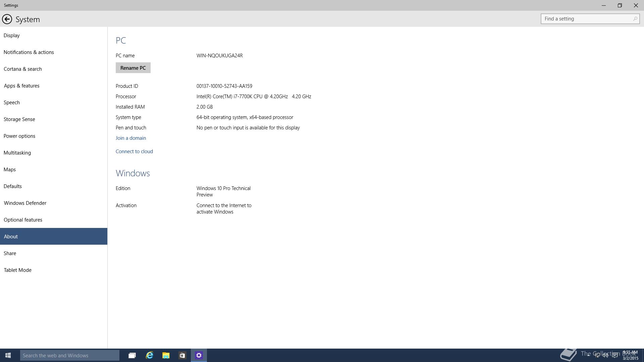Open Storage Sense settings
Image resolution: width=644 pixels, height=362 pixels.
(54, 119)
